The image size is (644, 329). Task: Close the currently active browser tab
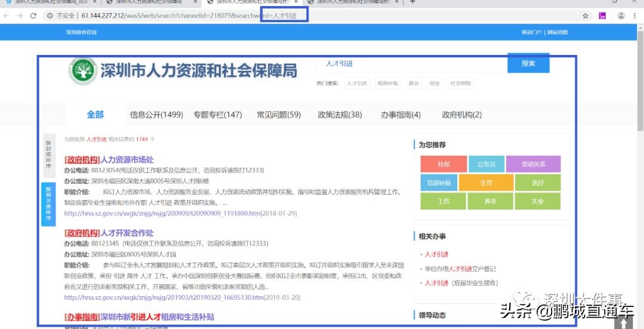click(296, 2)
